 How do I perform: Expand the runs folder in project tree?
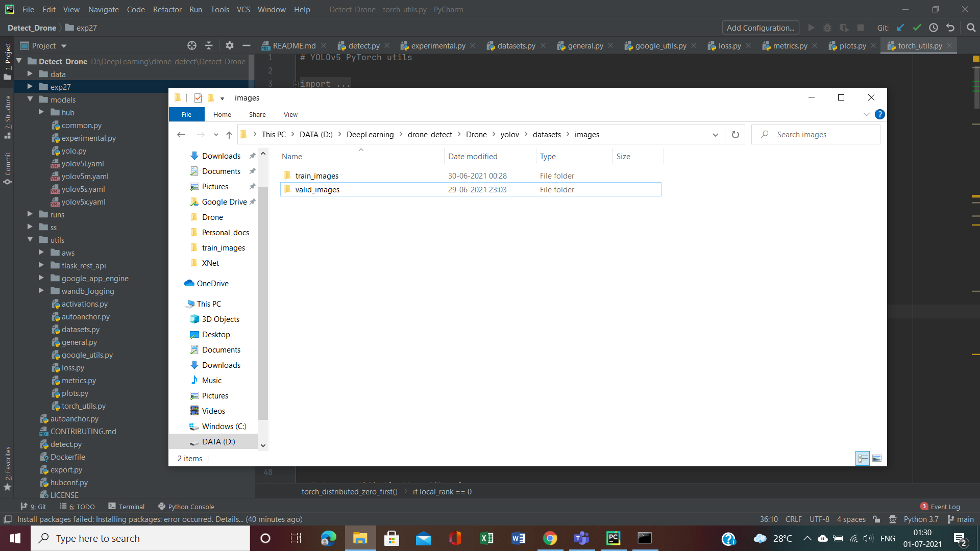[x=30, y=214]
